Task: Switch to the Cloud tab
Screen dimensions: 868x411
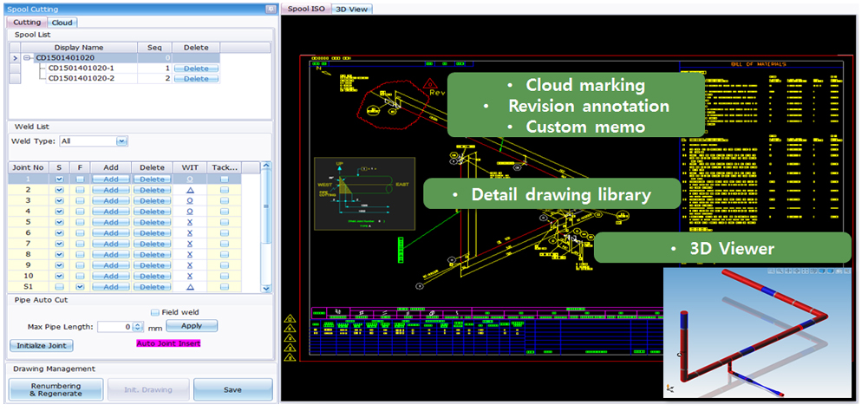Action: pos(62,22)
